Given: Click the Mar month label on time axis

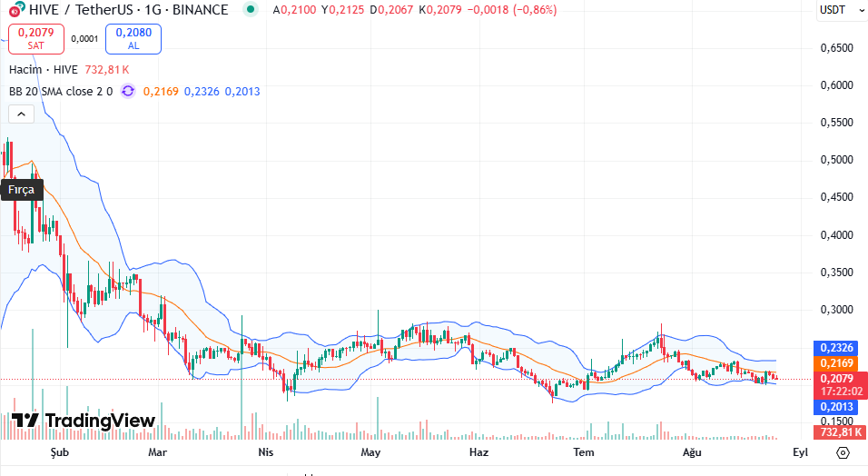Looking at the screenshot, I should [157, 452].
